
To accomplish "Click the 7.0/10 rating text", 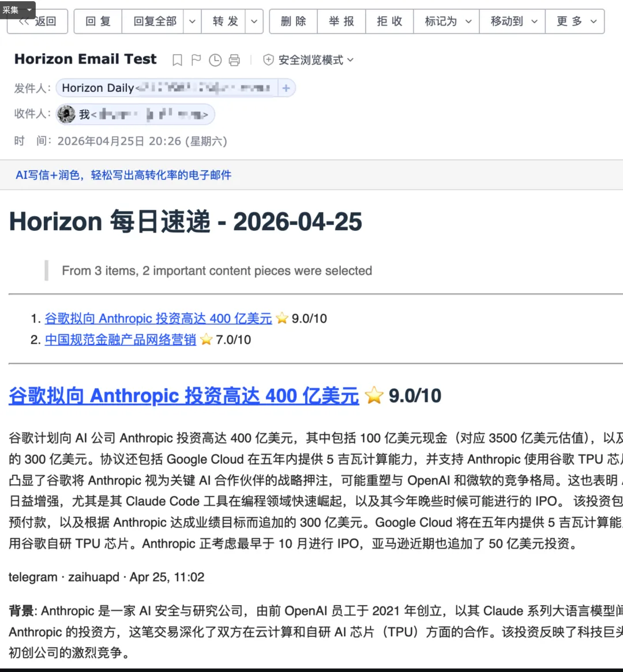I will pyautogui.click(x=234, y=340).
